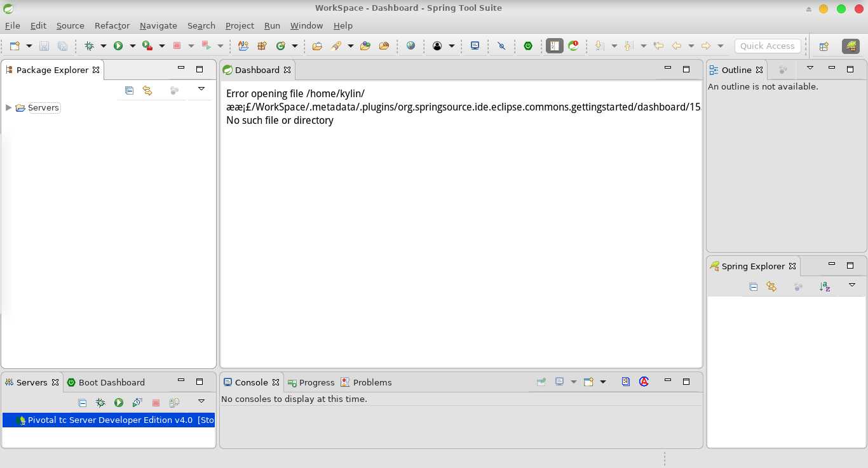Open dropdown next to Debug icon
The height and width of the screenshot is (468, 868).
click(103, 46)
